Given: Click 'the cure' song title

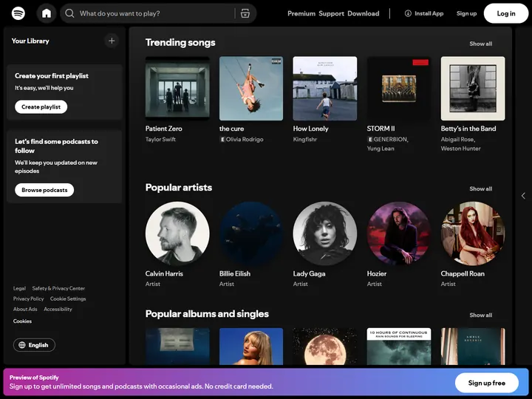Looking at the screenshot, I should point(232,129).
